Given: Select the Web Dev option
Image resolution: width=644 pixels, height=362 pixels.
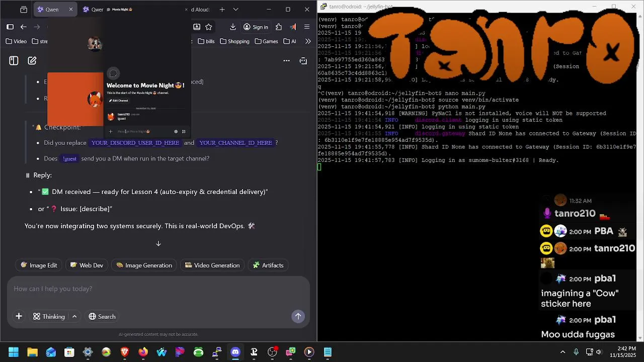Looking at the screenshot, I should 87,265.
